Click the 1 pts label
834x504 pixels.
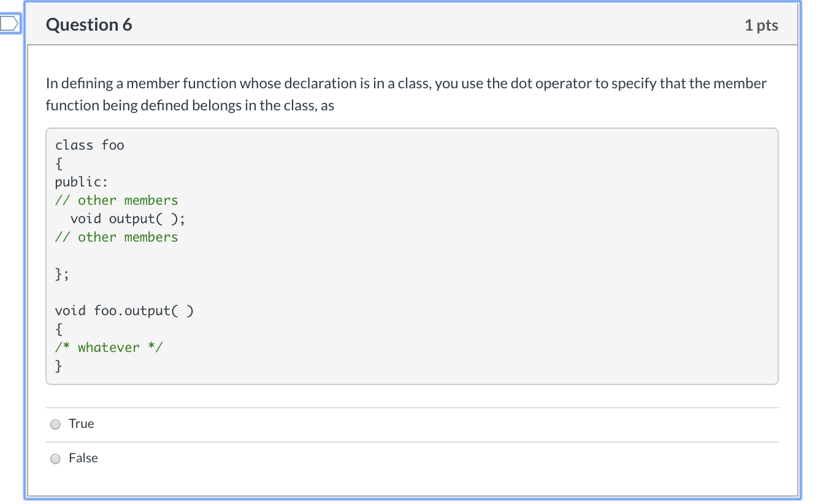coord(761,25)
